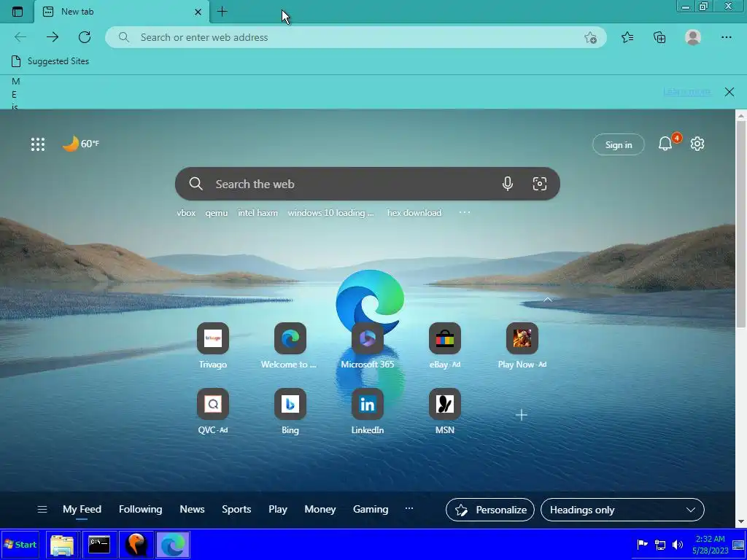This screenshot has width=747, height=560.
Task: Open the eBay quick link
Action: [x=445, y=346]
